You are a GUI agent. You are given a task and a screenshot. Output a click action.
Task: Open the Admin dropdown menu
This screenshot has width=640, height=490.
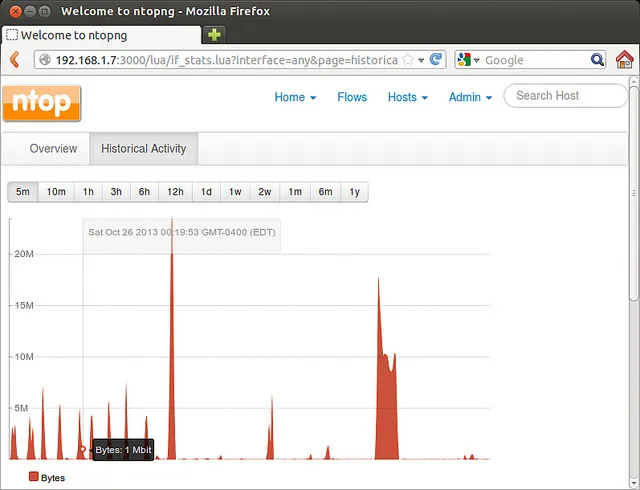[470, 97]
